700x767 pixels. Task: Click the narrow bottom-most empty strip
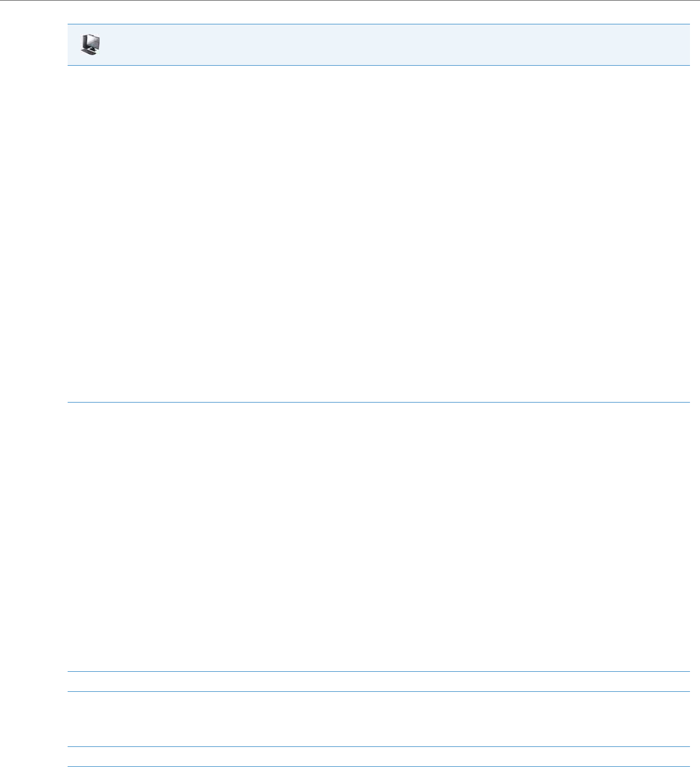pos(378,756)
